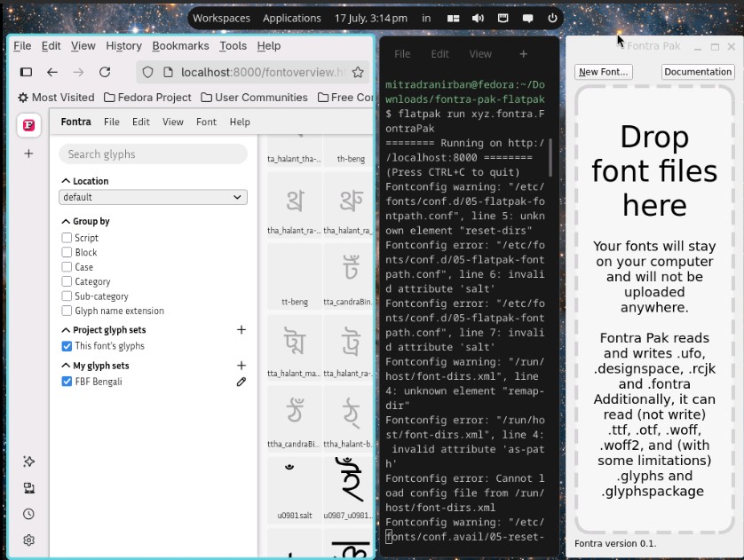This screenshot has width=744, height=560.
Task: Select the tta_candraBi glyph thumbnail
Action: 348,275
